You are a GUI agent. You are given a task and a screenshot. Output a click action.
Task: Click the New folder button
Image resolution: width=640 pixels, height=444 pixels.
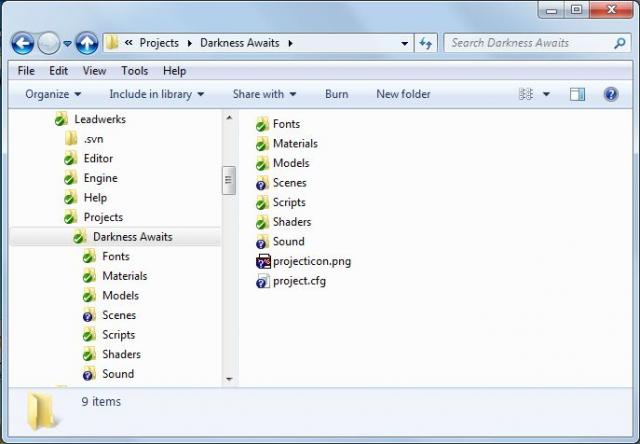coord(403,94)
